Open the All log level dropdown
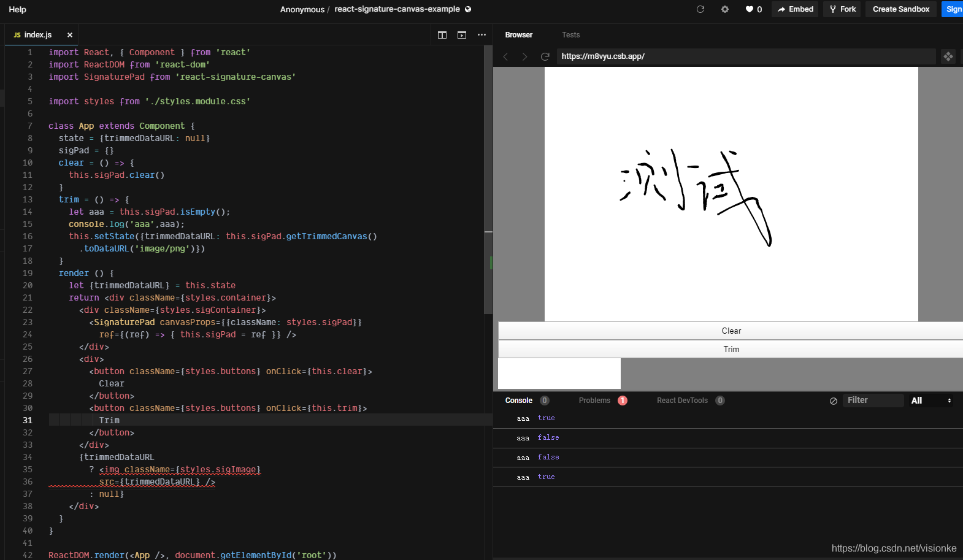 pyautogui.click(x=930, y=401)
